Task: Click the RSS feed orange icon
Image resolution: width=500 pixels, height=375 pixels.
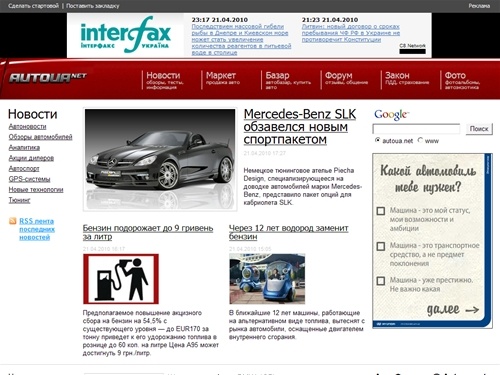Action: [x=12, y=221]
